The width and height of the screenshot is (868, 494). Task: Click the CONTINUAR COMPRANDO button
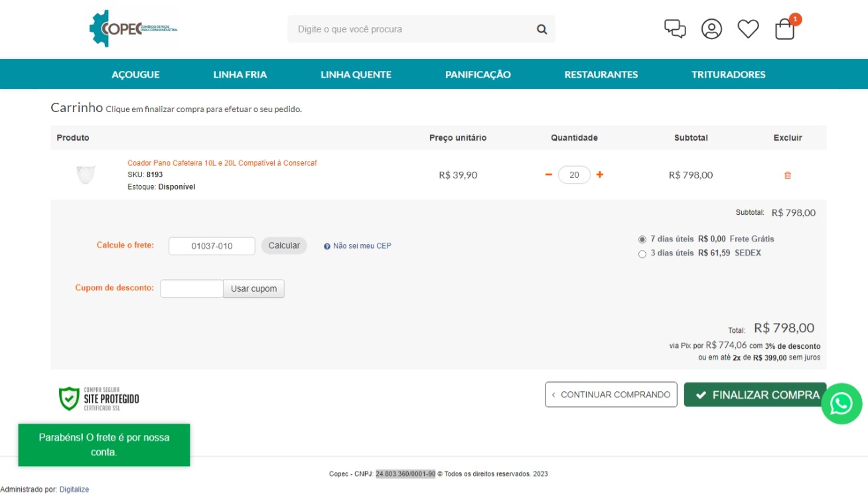click(611, 395)
